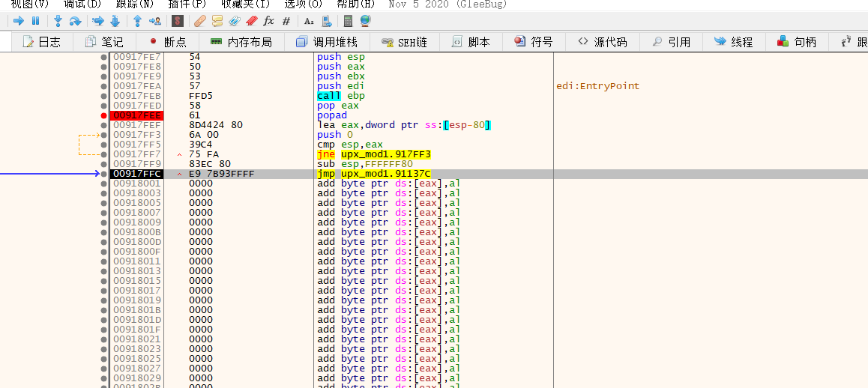Screen dimensions: 868x388
Task: Open the Scylla plugin icon
Action: pyautogui.click(x=177, y=21)
